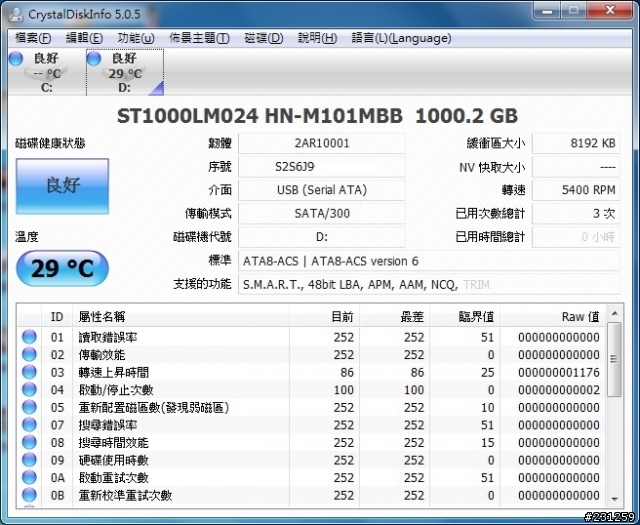Click the supported features field S.M.A.R.T.
Viewport: 640px width, 525px height.
[x=429, y=284]
